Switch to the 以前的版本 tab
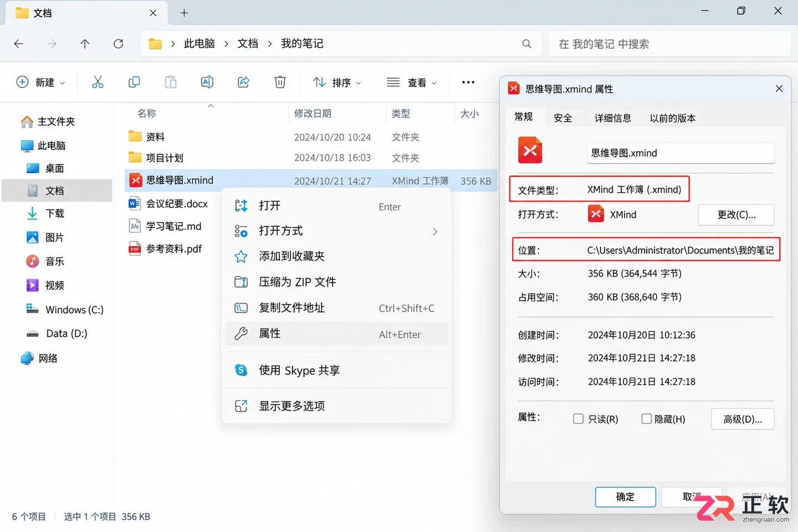Viewport: 798px width, 532px height. (x=672, y=117)
